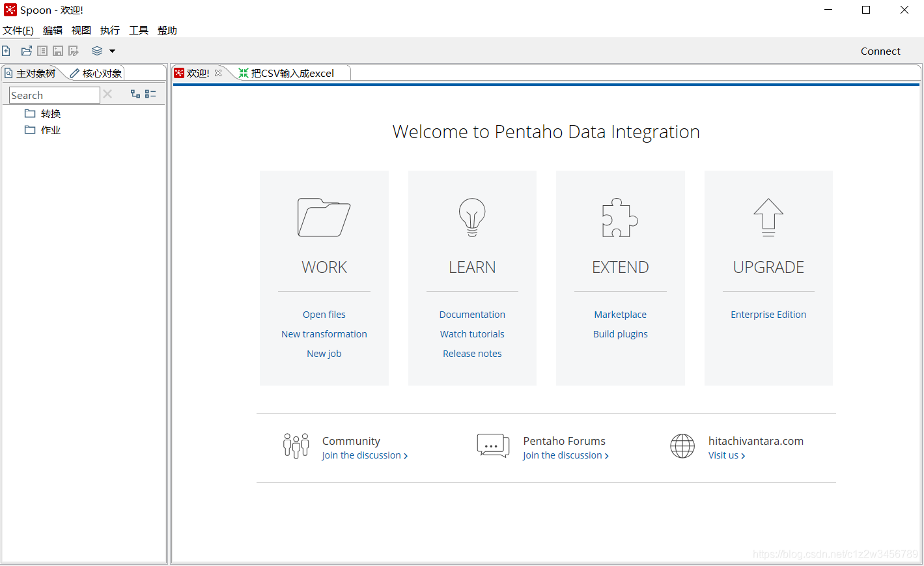Click the Community people icon
This screenshot has width=924, height=566.
[x=296, y=446]
